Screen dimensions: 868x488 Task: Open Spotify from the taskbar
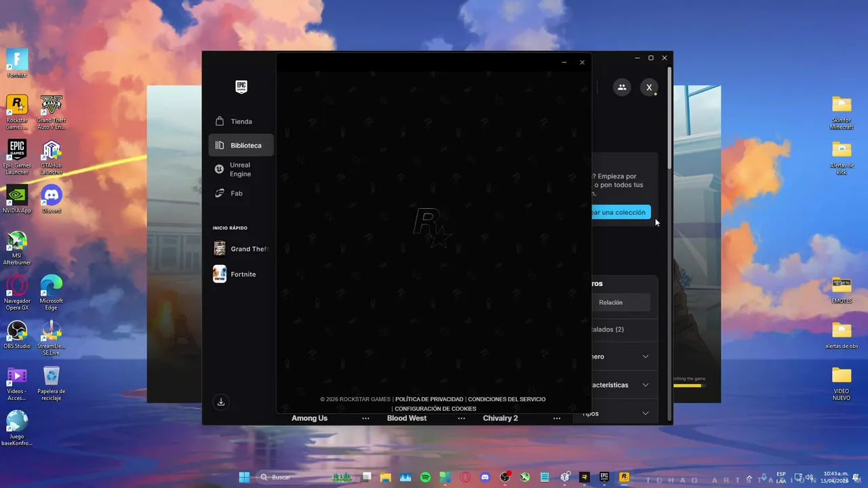coord(425,477)
